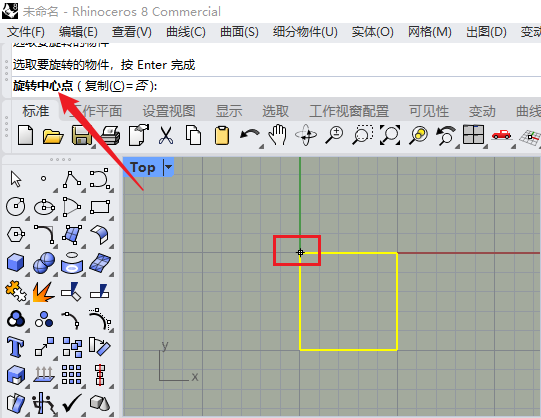Screen dimensions: 541x418
Task: Click the Zoom Extents icon
Action: click(x=390, y=135)
